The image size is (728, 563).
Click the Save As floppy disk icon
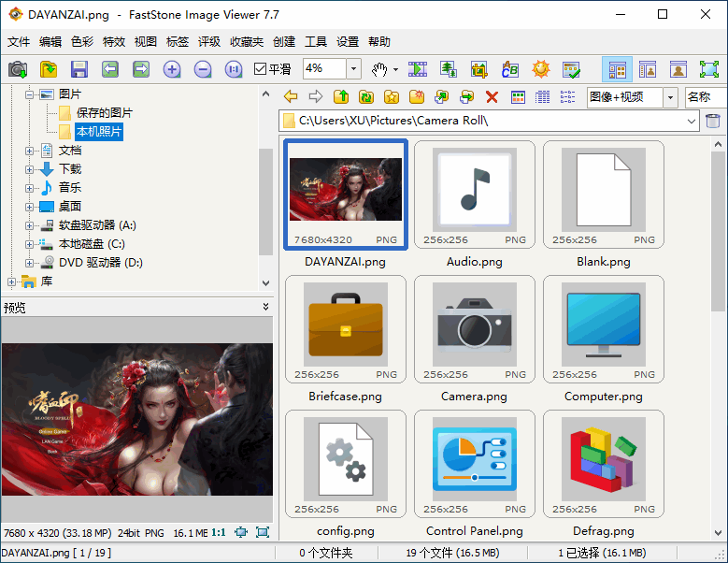tap(79, 70)
